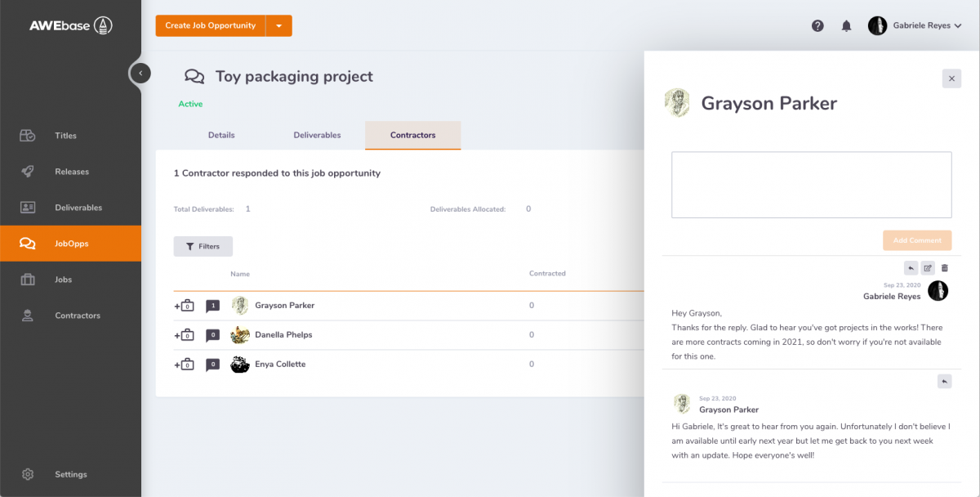Reply to Grayson Parker's comment

(x=944, y=381)
